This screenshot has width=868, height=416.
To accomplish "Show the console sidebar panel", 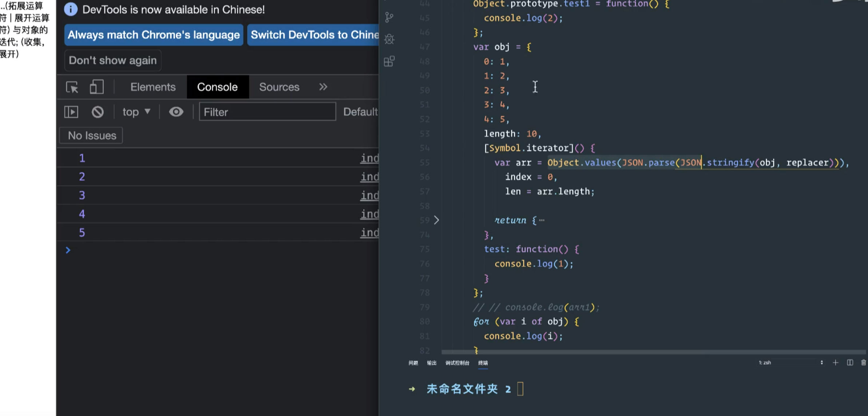I will pos(71,112).
